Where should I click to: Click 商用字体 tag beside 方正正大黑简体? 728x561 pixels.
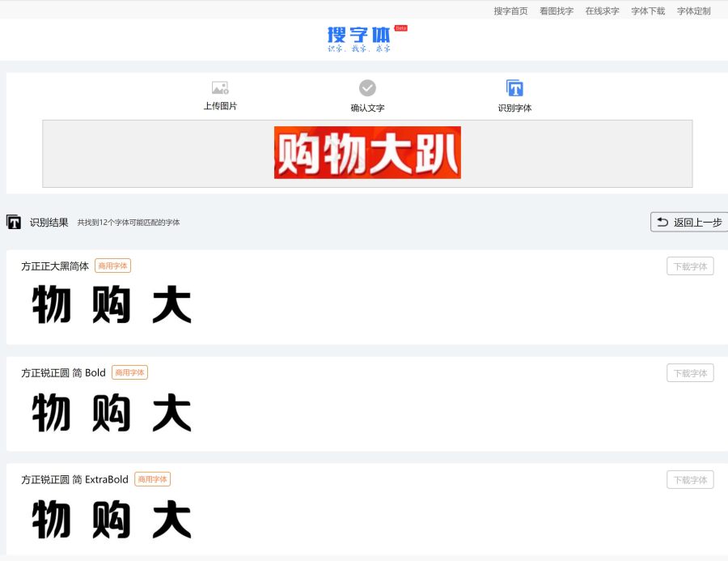click(x=112, y=266)
